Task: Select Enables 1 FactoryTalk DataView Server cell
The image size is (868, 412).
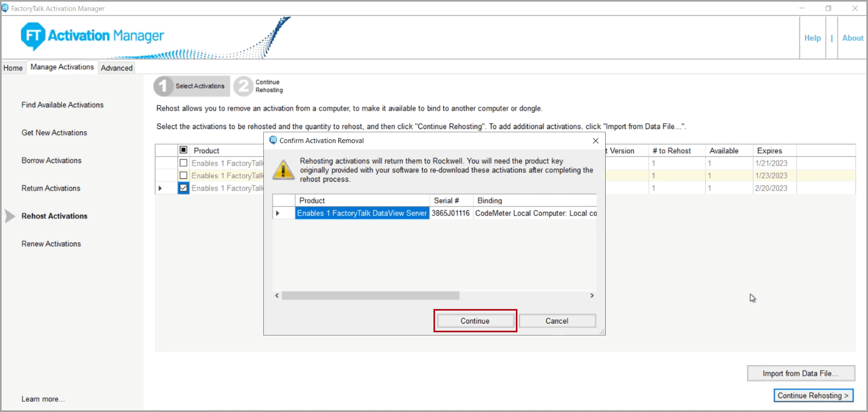Action: pyautogui.click(x=362, y=213)
